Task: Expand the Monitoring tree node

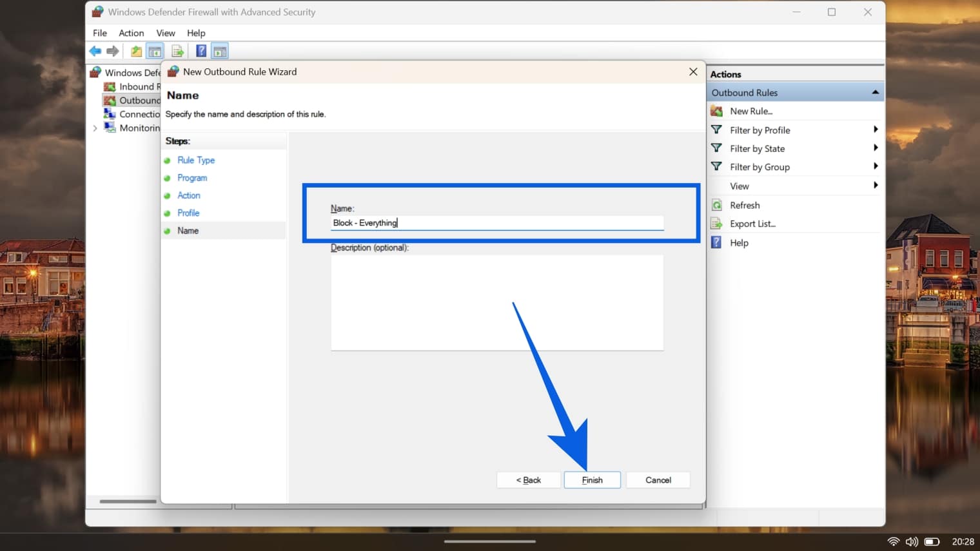Action: pyautogui.click(x=95, y=128)
